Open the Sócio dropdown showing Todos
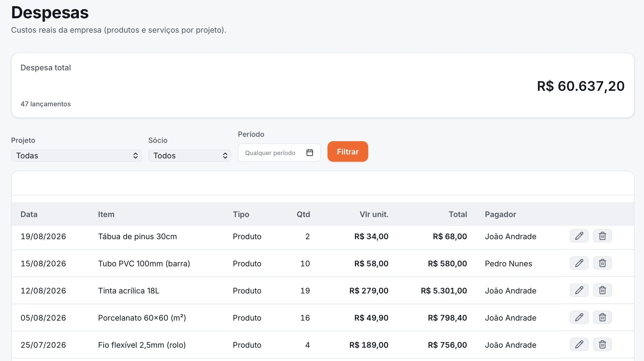644x361 pixels. (x=190, y=156)
